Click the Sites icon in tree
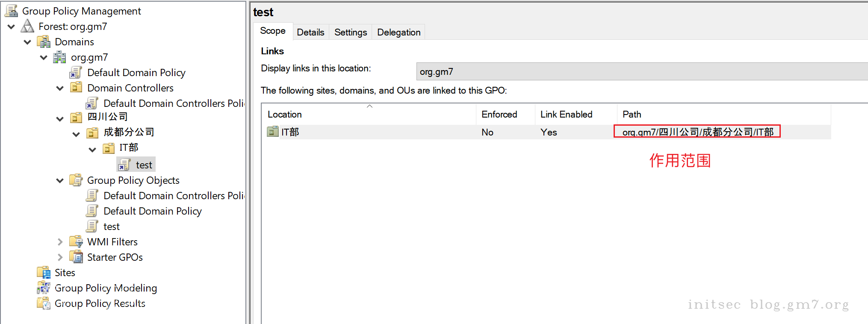This screenshot has width=868, height=324. [x=44, y=273]
